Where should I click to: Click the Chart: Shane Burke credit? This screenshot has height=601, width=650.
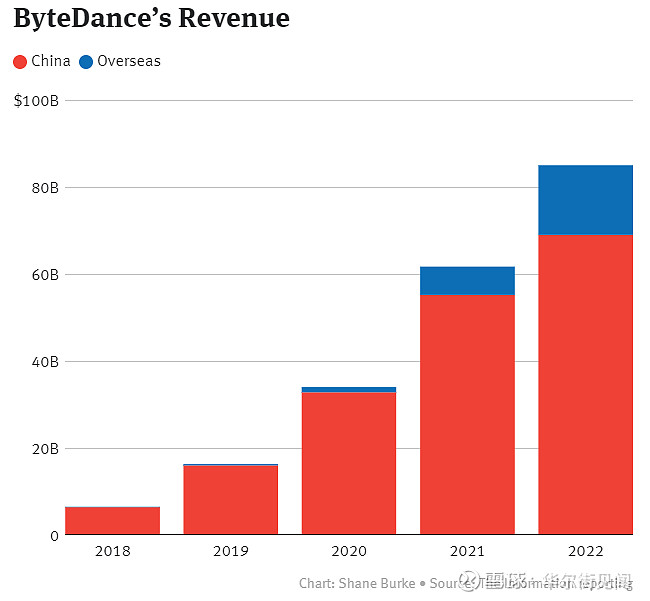[357, 583]
